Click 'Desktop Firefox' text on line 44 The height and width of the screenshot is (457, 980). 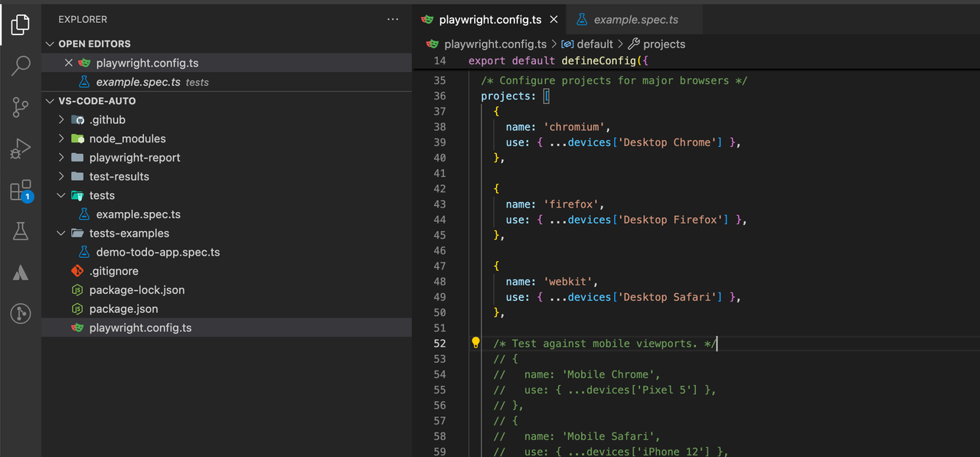coord(670,220)
